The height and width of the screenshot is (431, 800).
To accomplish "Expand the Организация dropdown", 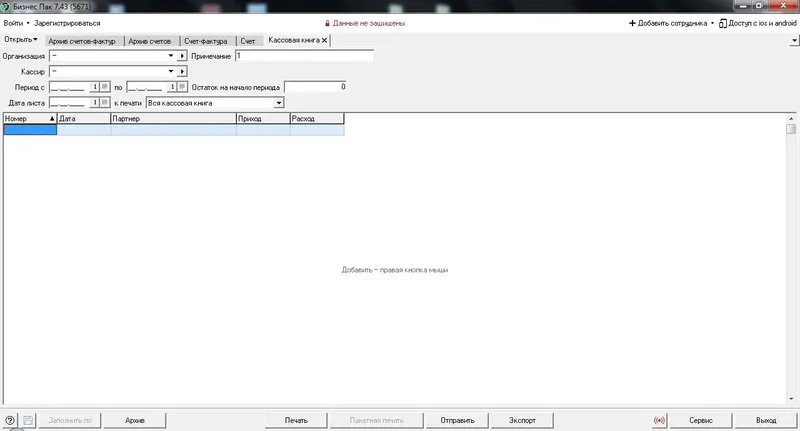I will (x=171, y=56).
